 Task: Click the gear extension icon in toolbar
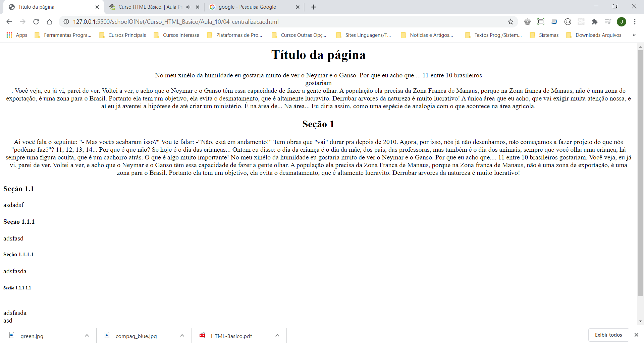click(527, 22)
